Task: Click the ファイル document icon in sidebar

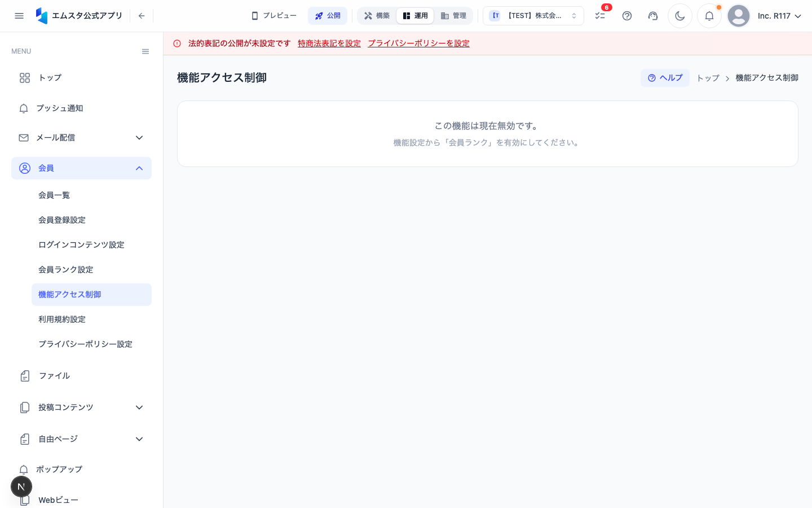Action: (25, 376)
